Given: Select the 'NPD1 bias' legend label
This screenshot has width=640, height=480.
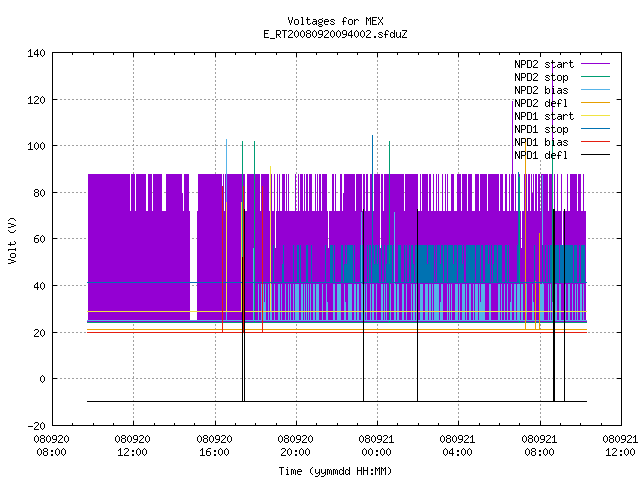Looking at the screenshot, I should point(541,142).
